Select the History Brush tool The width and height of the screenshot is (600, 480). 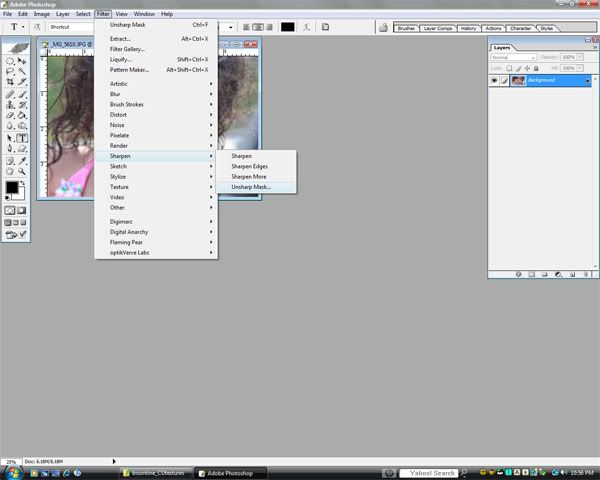pyautogui.click(x=22, y=104)
